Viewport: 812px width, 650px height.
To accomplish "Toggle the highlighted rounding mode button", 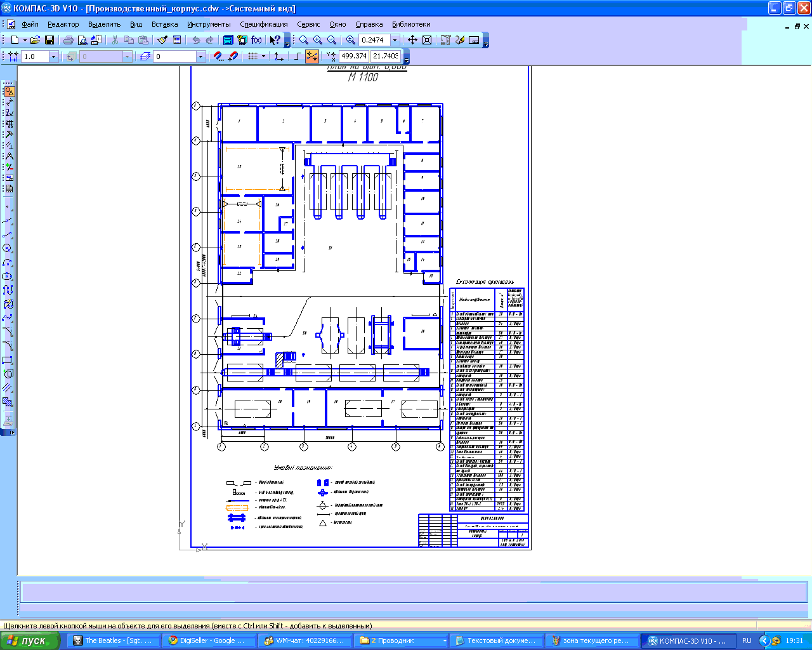I will tap(312, 56).
